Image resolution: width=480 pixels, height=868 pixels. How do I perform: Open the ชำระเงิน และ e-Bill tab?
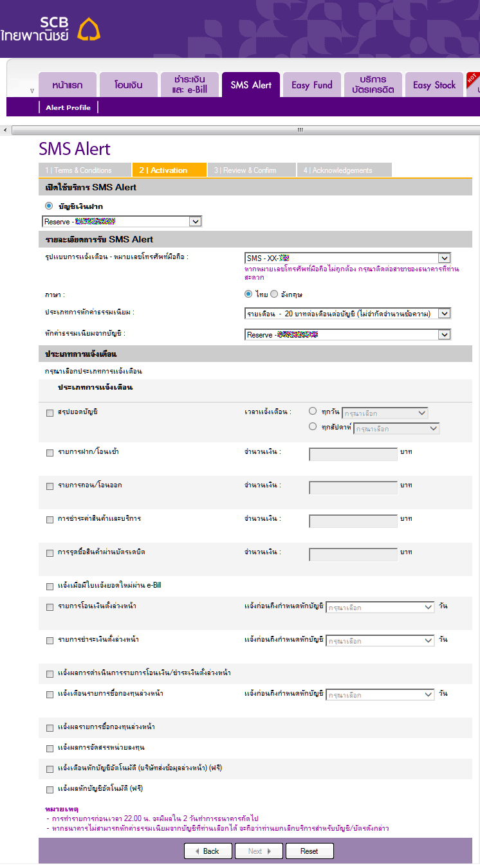pos(190,85)
